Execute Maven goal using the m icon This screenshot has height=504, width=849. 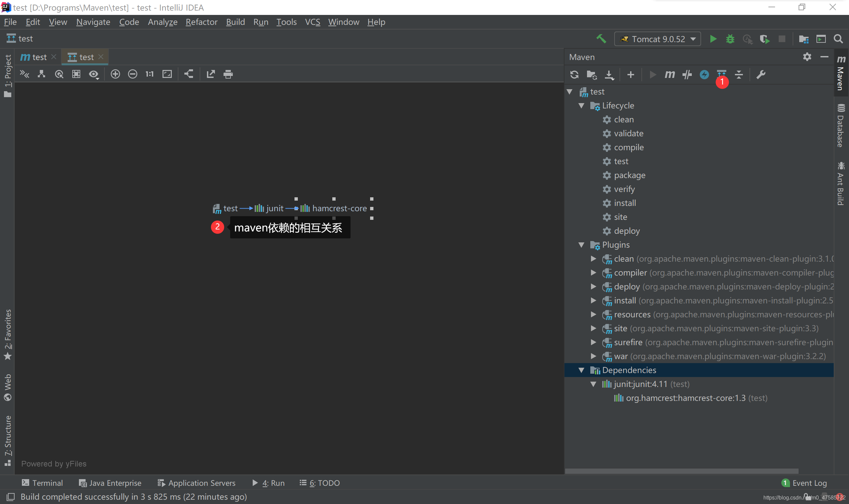coord(669,74)
